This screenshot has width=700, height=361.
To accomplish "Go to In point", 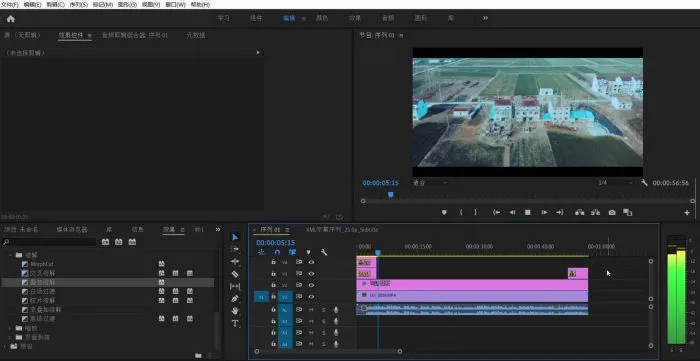I will coord(496,212).
